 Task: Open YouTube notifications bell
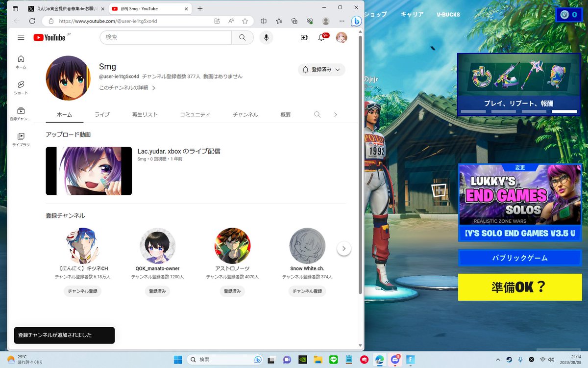click(x=322, y=37)
